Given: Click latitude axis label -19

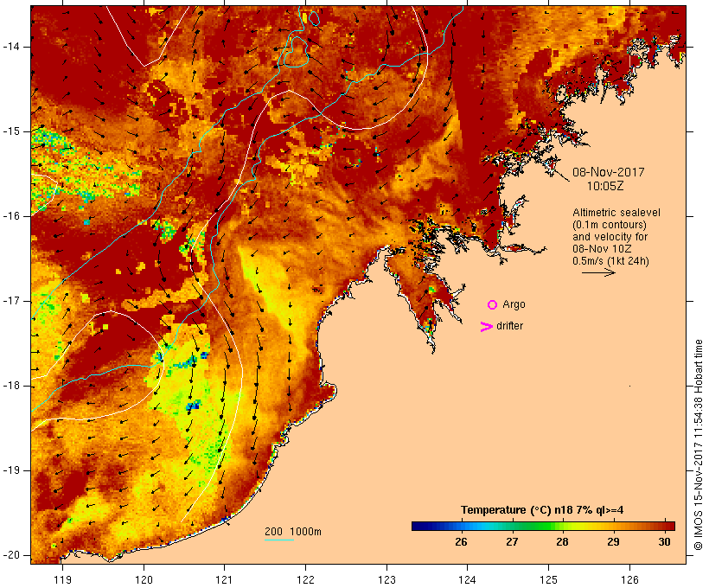Looking at the screenshot, I should tap(11, 470).
